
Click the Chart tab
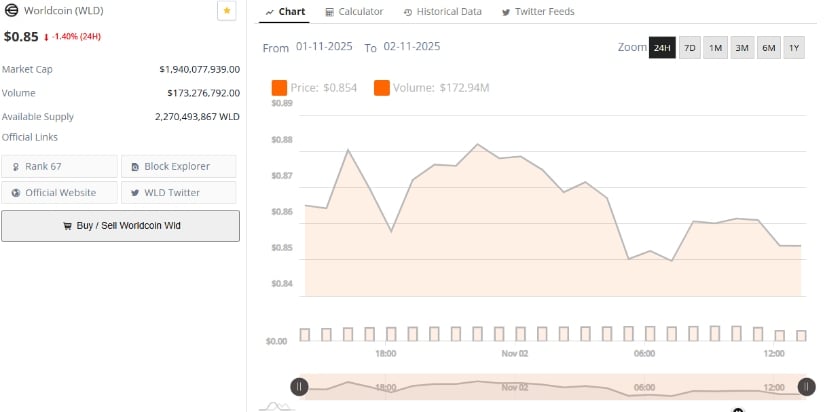click(x=286, y=12)
